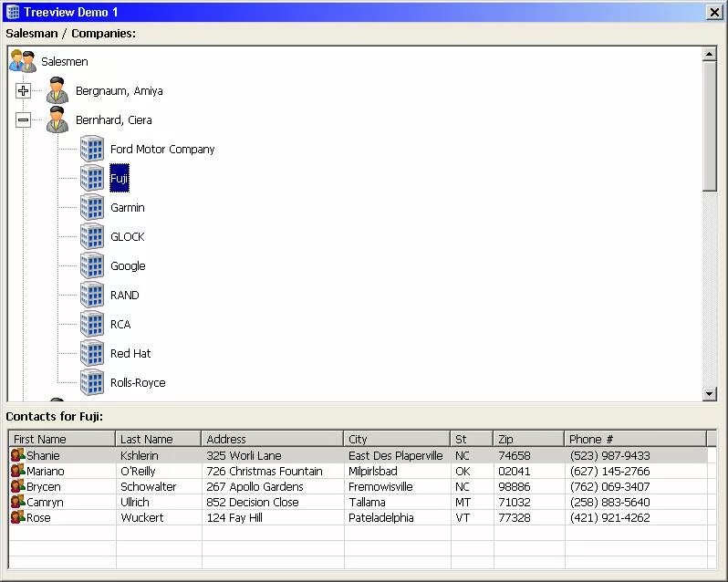Click the Address column header

[273, 439]
